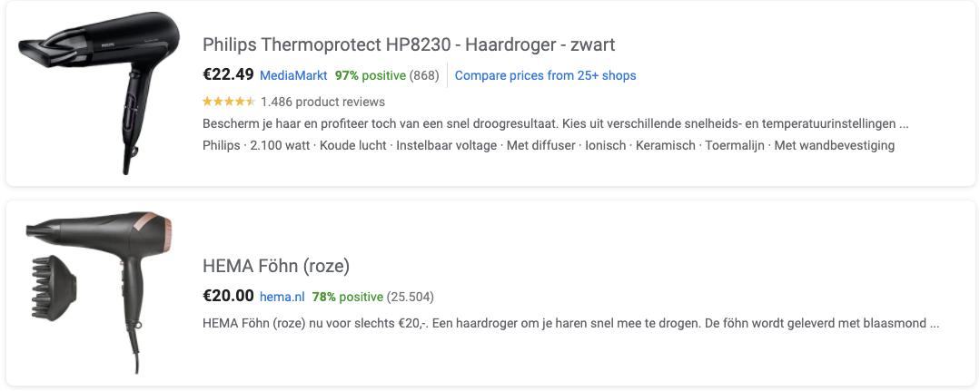980x391 pixels.
Task: Click the HEMA hair dryer image
Action: [x=99, y=292]
